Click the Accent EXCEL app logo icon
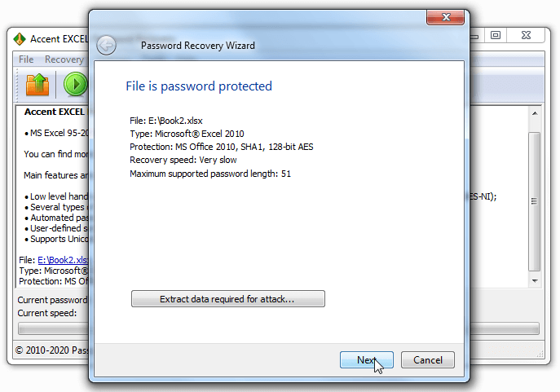This screenshot has width=560, height=392. (x=20, y=39)
